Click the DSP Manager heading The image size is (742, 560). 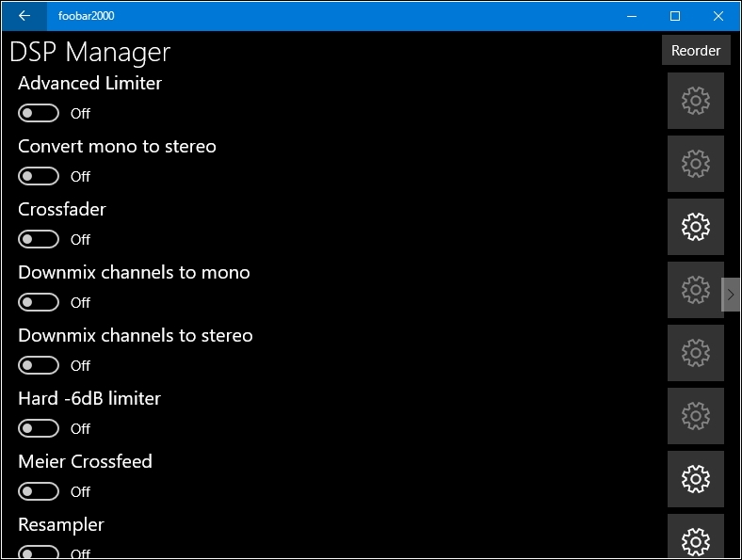click(90, 52)
